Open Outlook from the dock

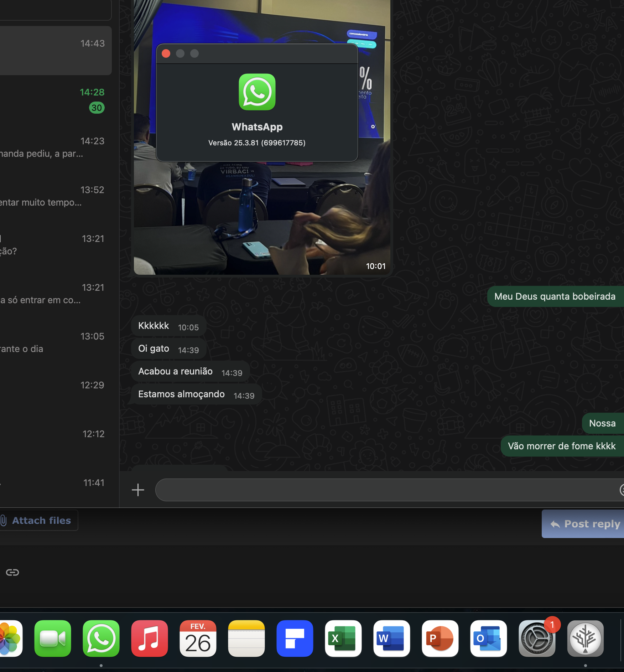[x=489, y=638]
